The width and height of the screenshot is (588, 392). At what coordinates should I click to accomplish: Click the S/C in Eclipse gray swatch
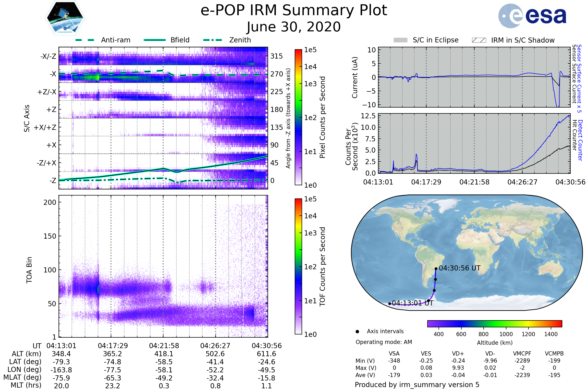[x=401, y=40]
